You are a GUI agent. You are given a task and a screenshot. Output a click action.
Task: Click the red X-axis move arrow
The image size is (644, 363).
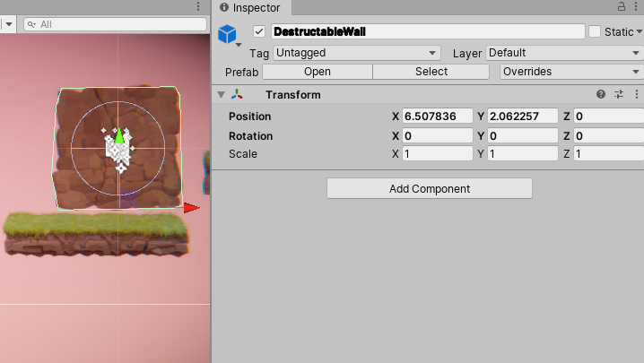point(191,208)
